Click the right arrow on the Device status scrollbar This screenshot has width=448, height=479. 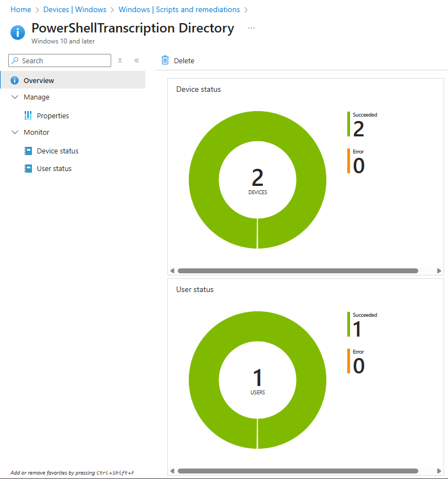pyautogui.click(x=439, y=271)
